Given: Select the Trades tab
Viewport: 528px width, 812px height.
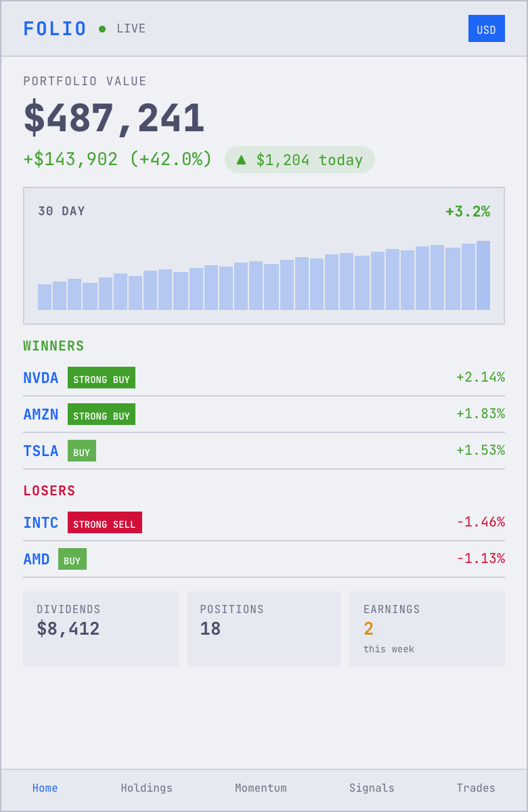Looking at the screenshot, I should point(476,788).
